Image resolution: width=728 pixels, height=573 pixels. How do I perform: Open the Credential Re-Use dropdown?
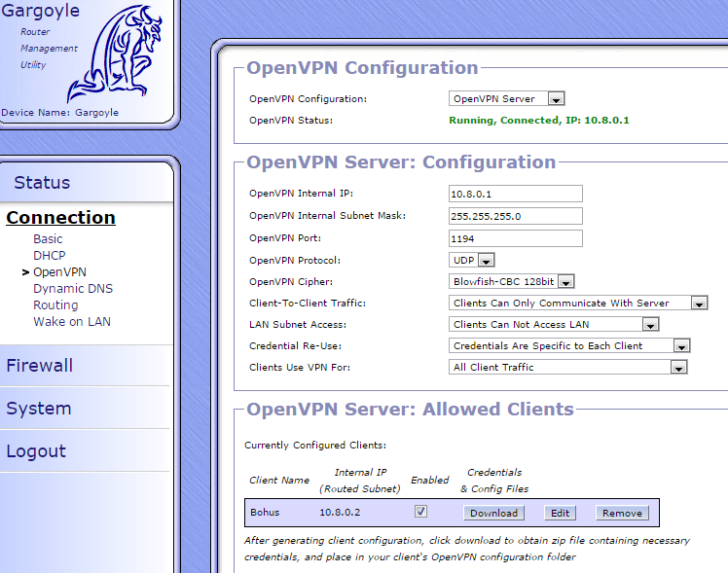tap(569, 345)
